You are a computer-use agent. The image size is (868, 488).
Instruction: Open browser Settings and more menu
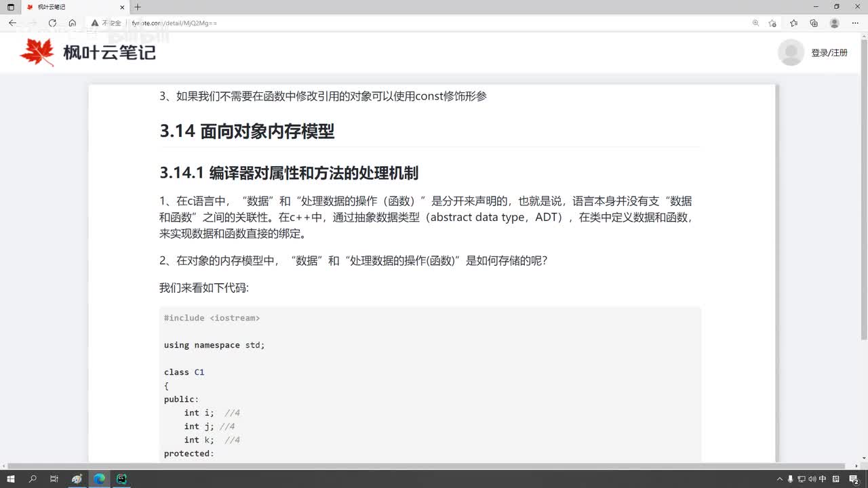click(854, 23)
